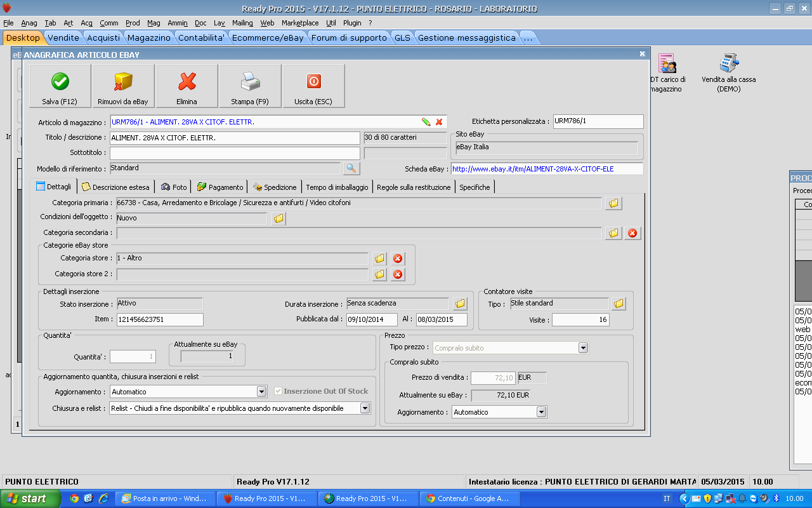The image size is (812, 508).
Task: Exit dialog with Uscita (ESC) button
Action: coord(313,86)
